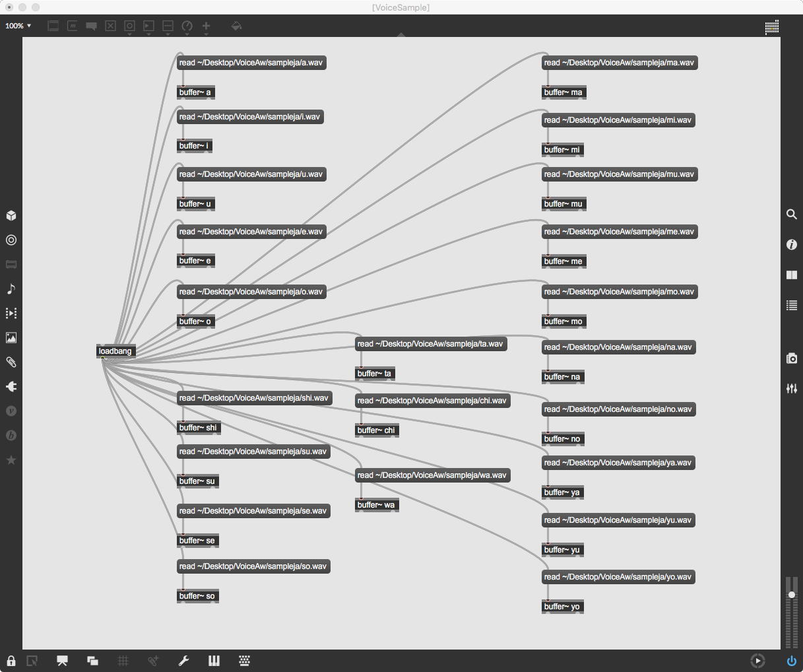Open the Objects cube browser in left sidebar

tap(11, 216)
